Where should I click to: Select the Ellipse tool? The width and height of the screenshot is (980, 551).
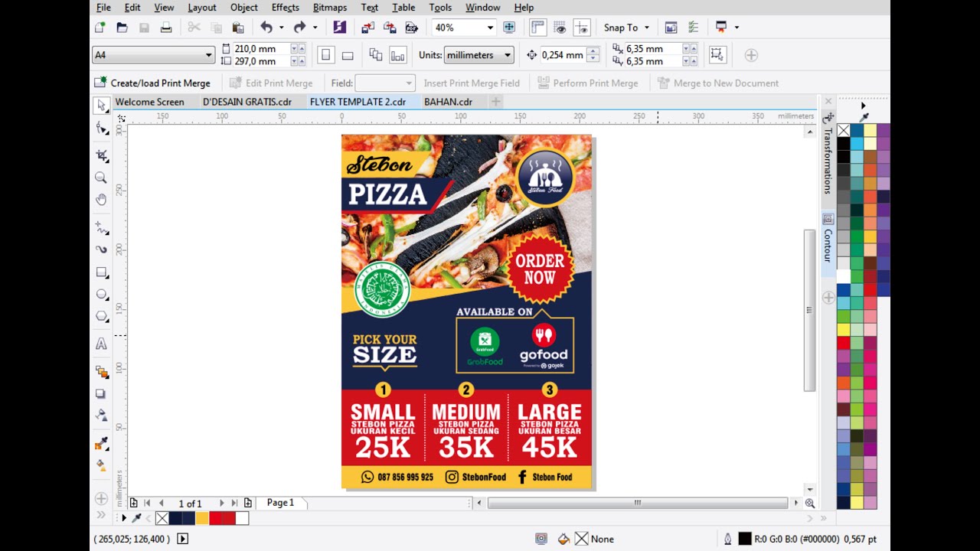(101, 294)
